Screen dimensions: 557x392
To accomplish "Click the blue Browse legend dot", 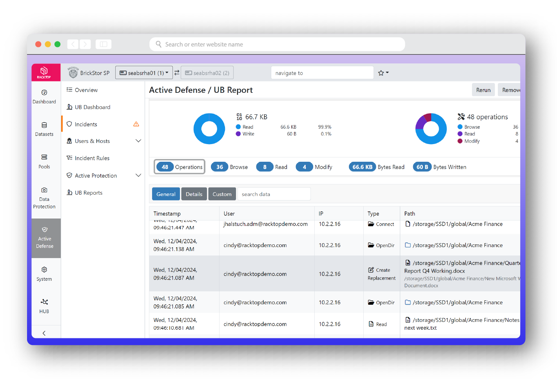I will tap(460, 127).
